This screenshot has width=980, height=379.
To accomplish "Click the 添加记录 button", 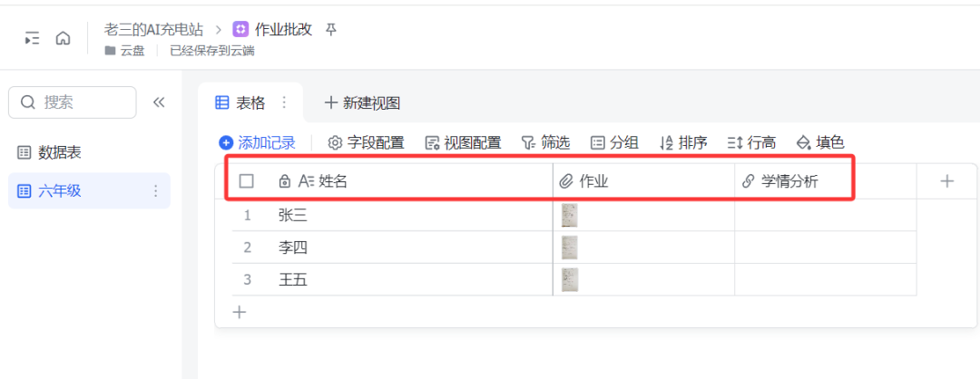I will [x=258, y=142].
